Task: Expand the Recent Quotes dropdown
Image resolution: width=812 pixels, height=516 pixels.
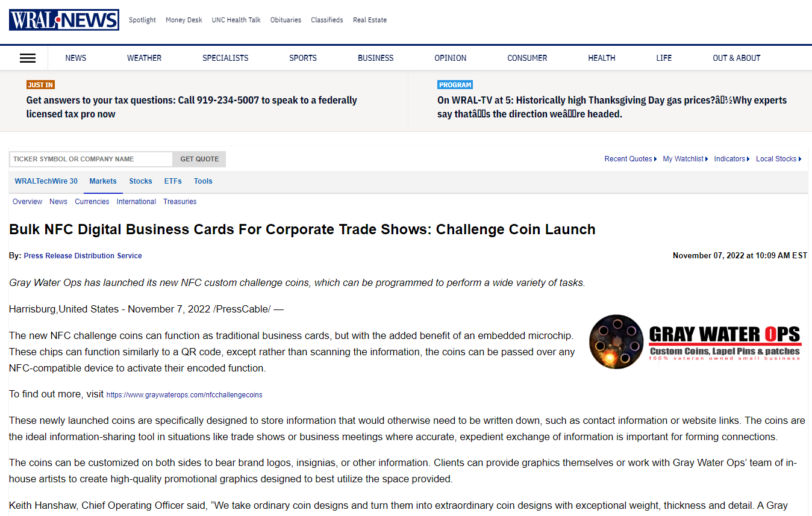Action: click(x=631, y=159)
